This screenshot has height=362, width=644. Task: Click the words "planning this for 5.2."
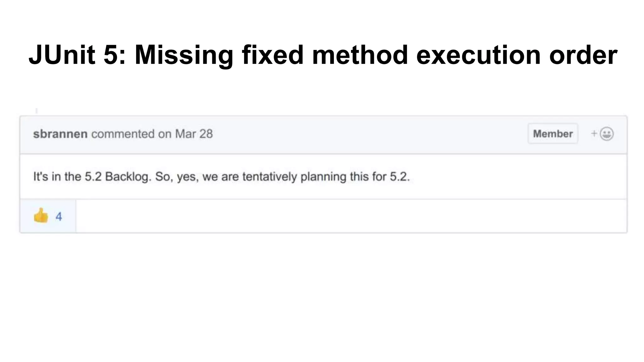coord(355,177)
